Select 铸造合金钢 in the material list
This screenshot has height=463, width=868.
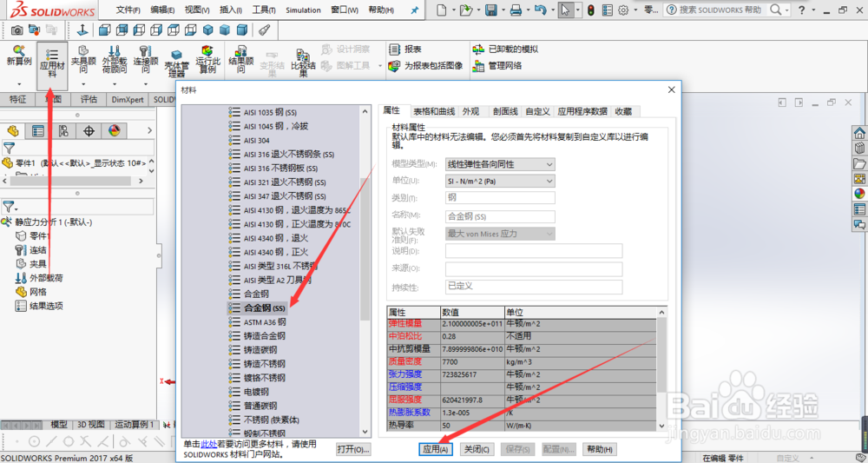point(265,336)
